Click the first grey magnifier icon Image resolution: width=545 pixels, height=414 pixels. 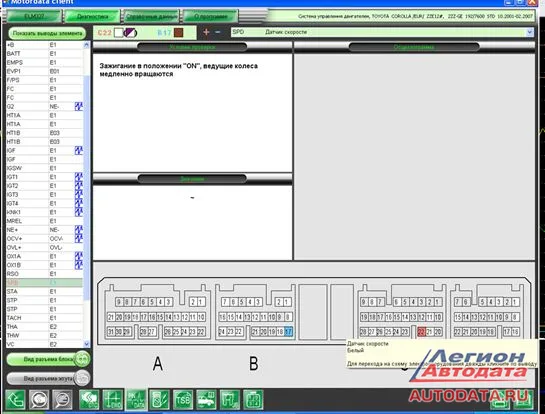(x=39, y=400)
